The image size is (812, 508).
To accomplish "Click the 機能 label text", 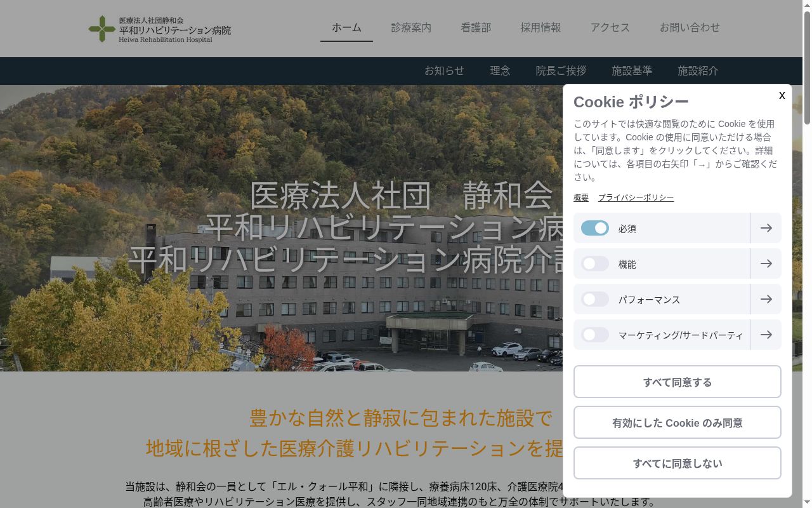I will point(627,264).
